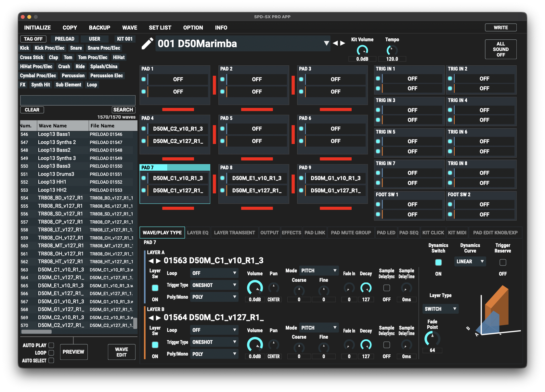
Task: Click Layer A Coarse pitch knob
Action: pos(299,291)
